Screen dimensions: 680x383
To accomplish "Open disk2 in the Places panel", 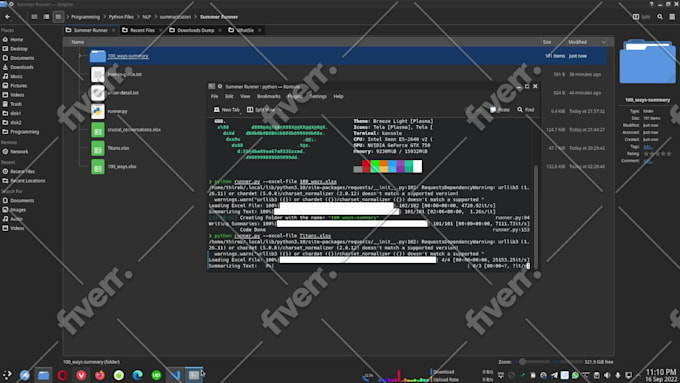I will click(x=12, y=122).
